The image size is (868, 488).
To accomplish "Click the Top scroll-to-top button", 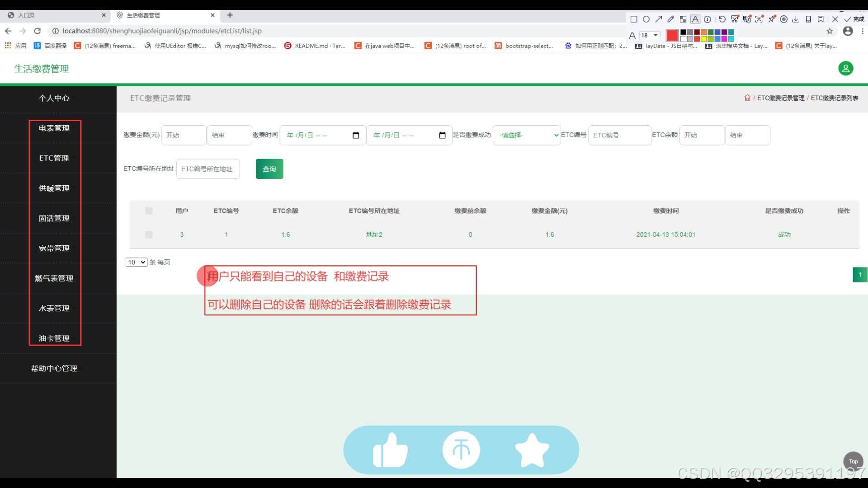I will [x=853, y=461].
